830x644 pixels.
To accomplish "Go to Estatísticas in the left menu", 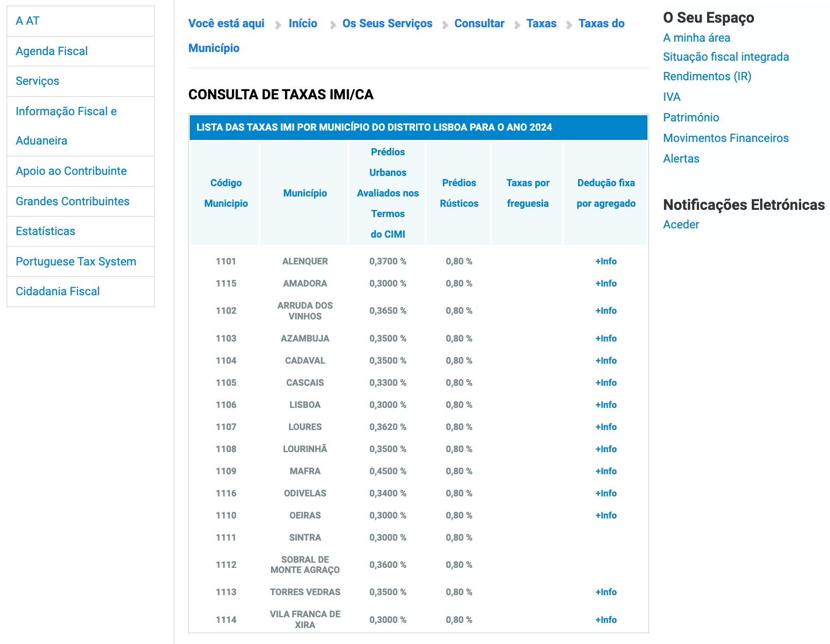I will [45, 231].
